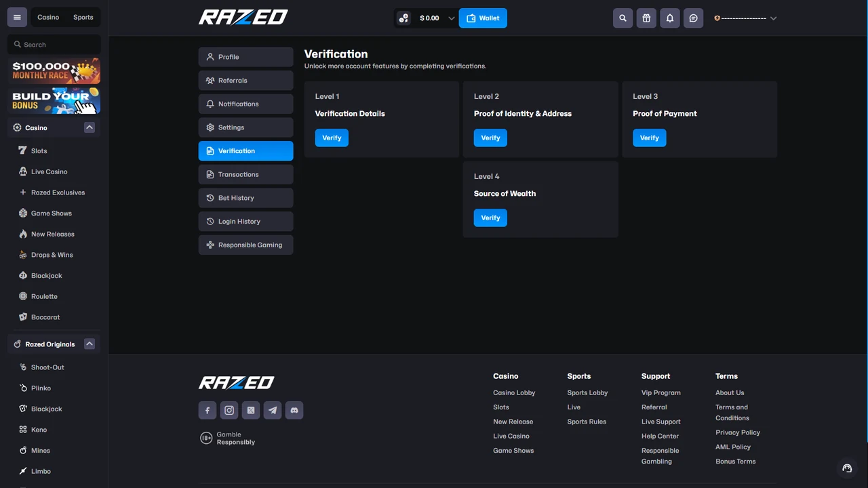Viewport: 868px width, 488px height.
Task: Open live support headset icon
Action: click(847, 468)
